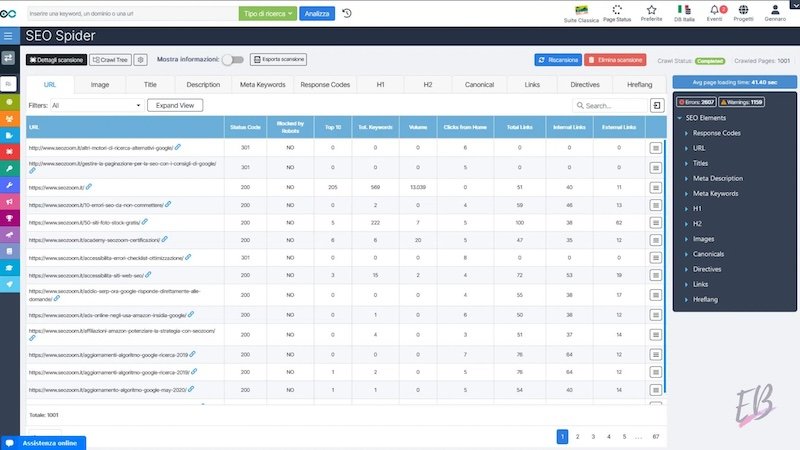Open row menu for altri-motori-di-ricerca URL
This screenshot has width=800, height=450.
[x=656, y=148]
